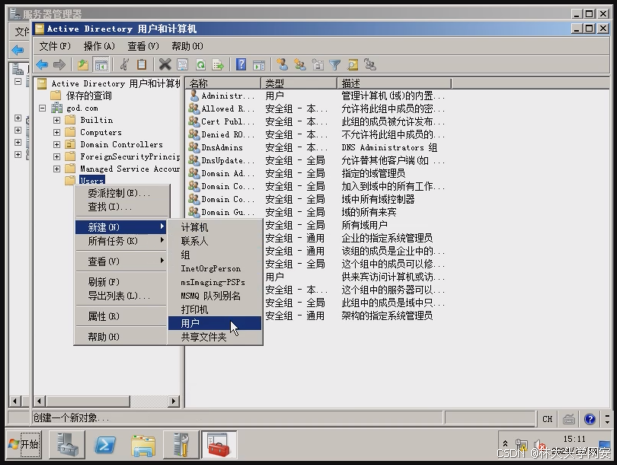Choose InetOrgPerson in the New submenu
This screenshot has width=617, height=465.
pos(215,268)
